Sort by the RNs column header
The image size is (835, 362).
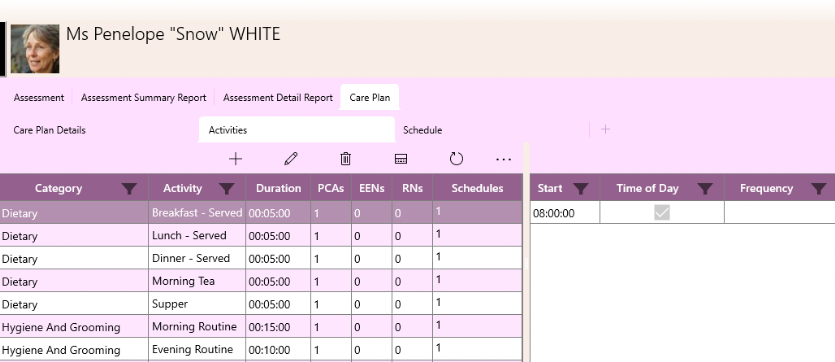(x=412, y=188)
